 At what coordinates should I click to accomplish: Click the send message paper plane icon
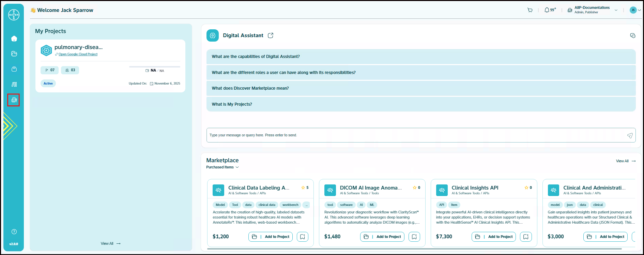coord(630,135)
